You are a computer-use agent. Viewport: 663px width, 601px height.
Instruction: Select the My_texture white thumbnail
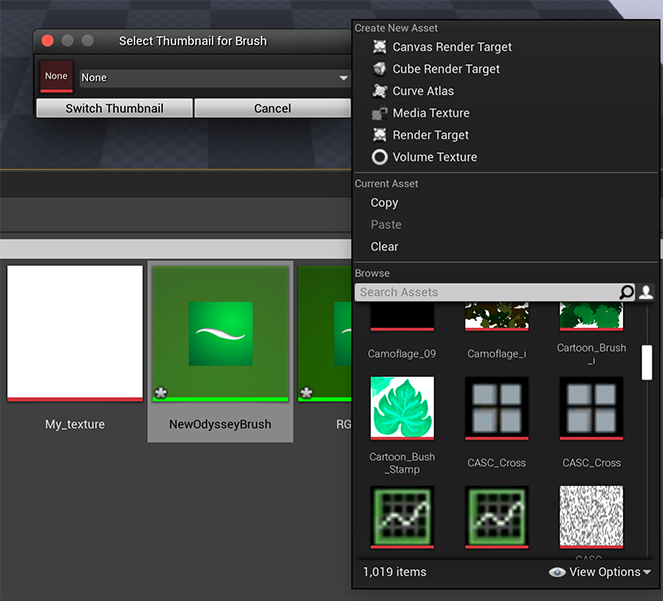point(75,333)
